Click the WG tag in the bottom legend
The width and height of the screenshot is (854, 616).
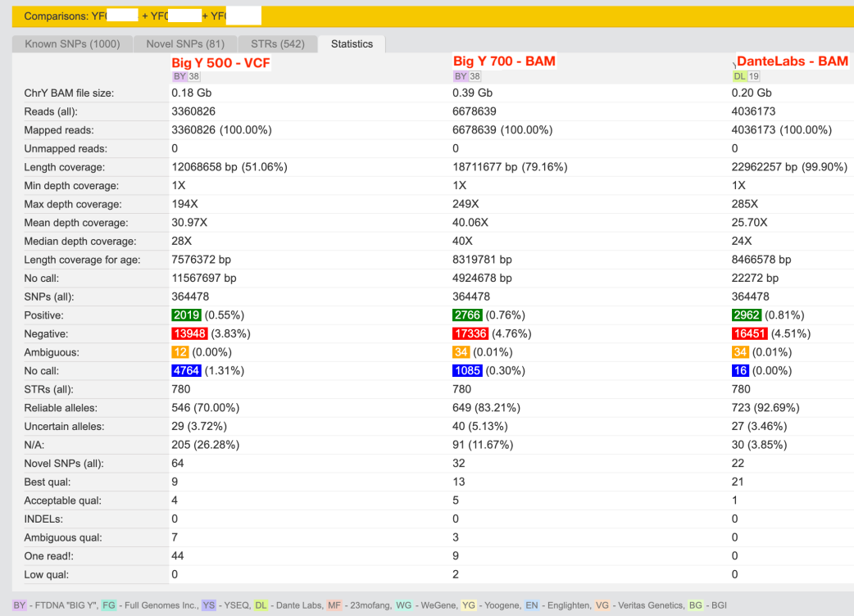point(403,605)
